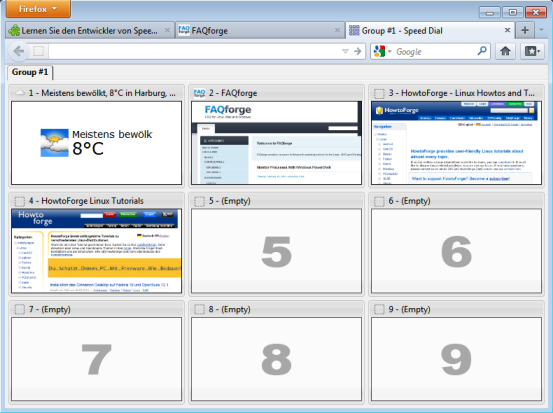Click the FAQforge favicon on dial 2

click(199, 93)
